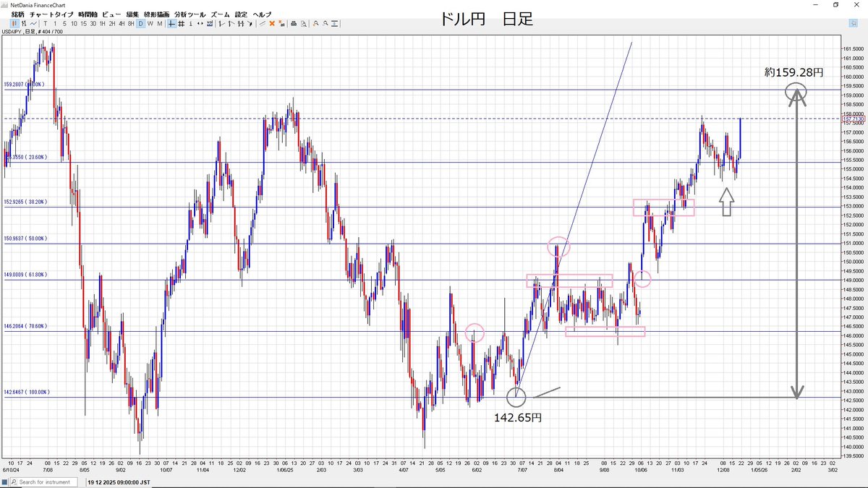Click the blue square icon beside search

[5, 481]
